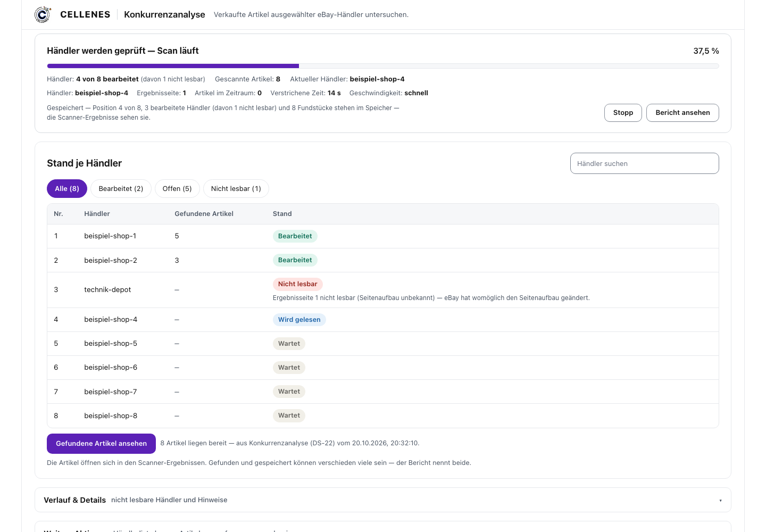Click technik-depot dealer name

coord(107,290)
